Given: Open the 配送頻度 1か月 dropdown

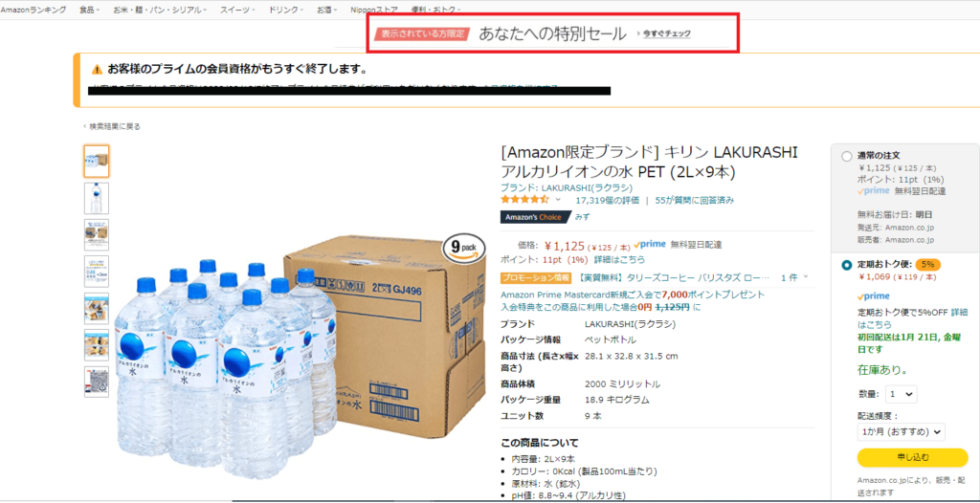Looking at the screenshot, I should [901, 432].
